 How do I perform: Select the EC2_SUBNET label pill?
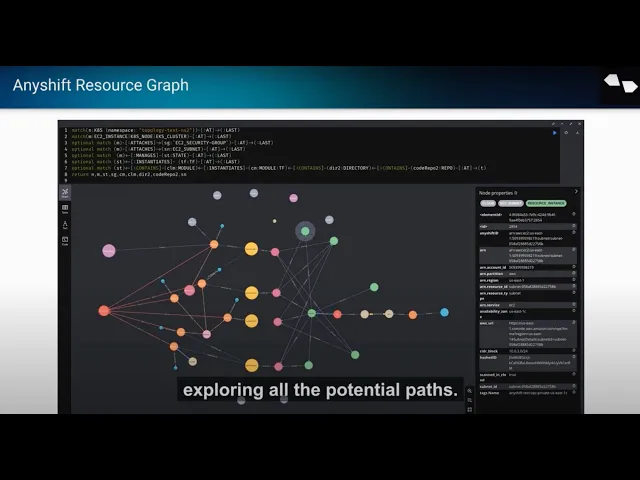coord(511,203)
